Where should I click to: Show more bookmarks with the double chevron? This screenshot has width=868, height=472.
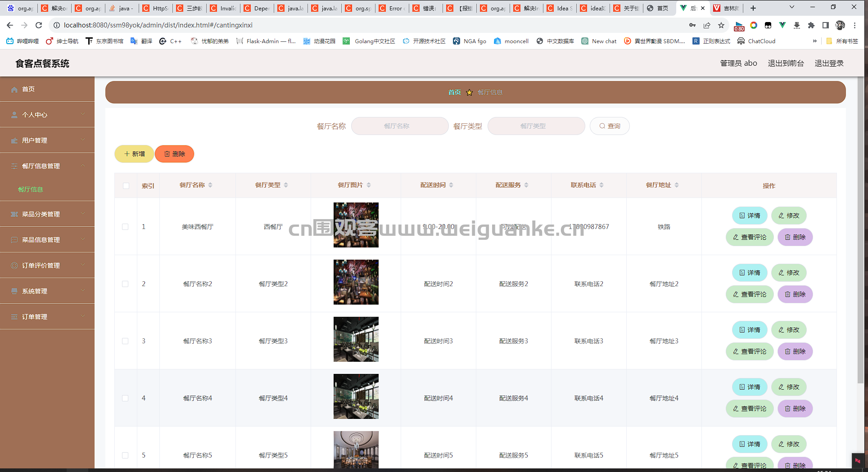pos(814,41)
